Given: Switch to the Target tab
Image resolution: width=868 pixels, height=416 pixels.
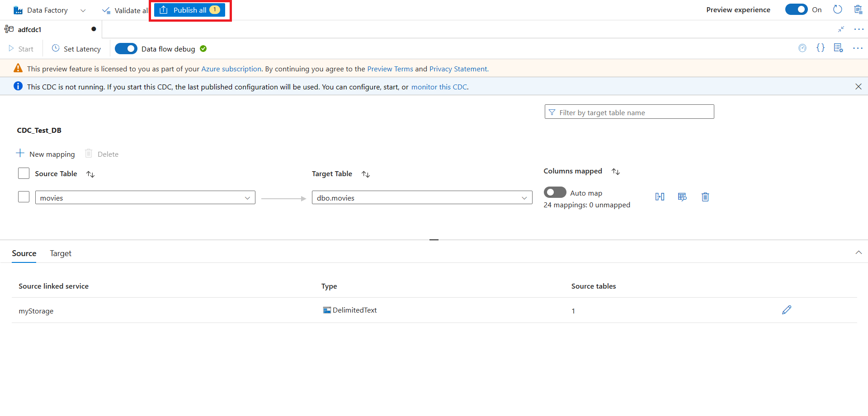Looking at the screenshot, I should [61, 253].
